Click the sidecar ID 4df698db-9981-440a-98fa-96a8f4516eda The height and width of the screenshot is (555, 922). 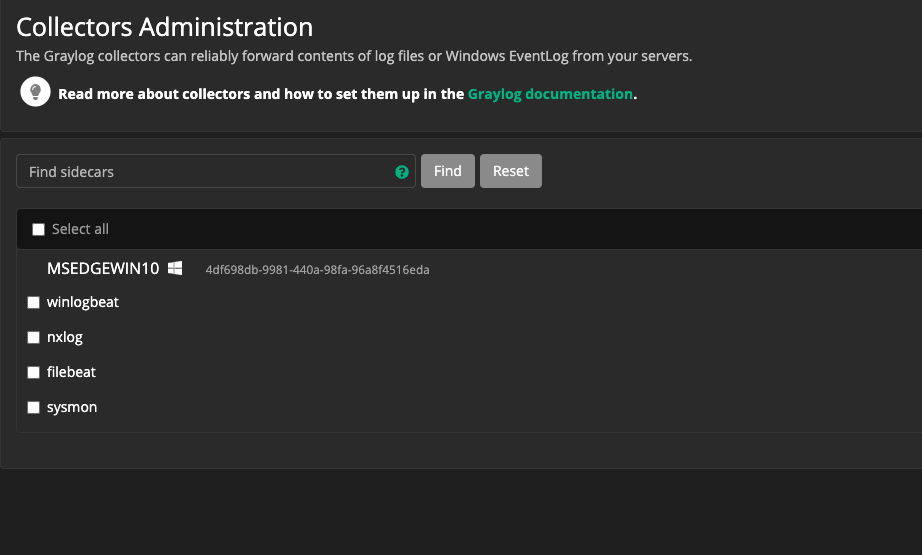(318, 270)
